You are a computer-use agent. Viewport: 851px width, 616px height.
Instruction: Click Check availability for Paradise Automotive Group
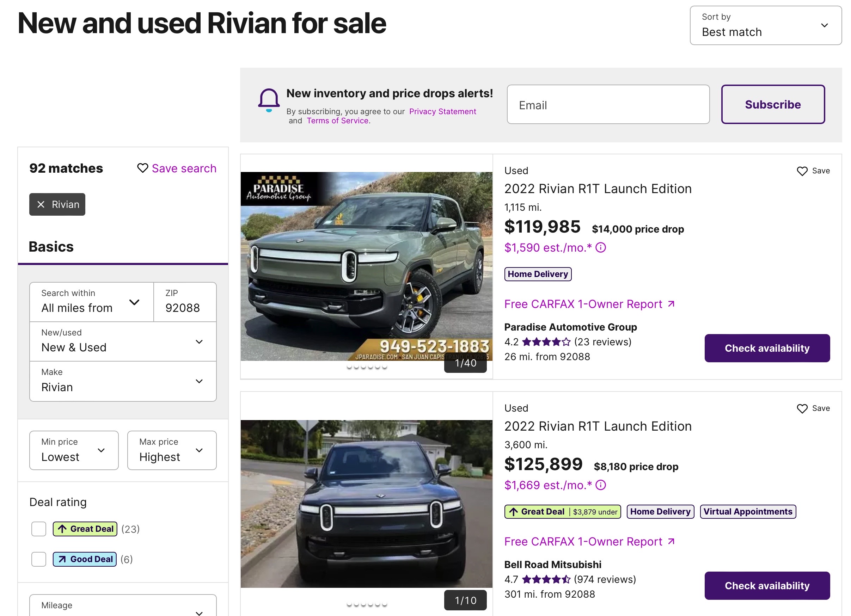click(767, 348)
